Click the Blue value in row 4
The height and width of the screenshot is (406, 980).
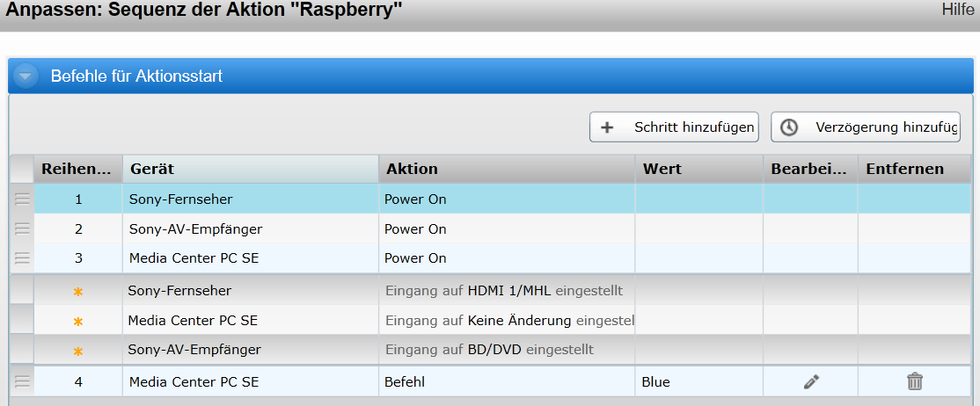coord(655,381)
